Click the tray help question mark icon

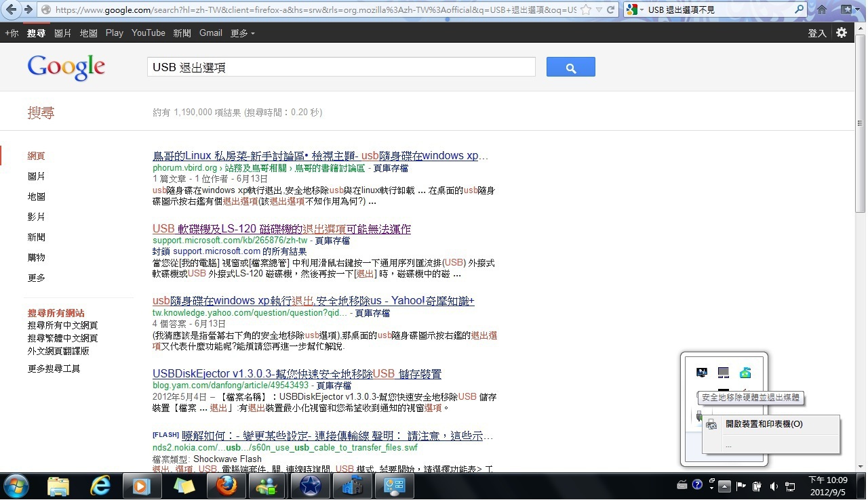click(697, 484)
